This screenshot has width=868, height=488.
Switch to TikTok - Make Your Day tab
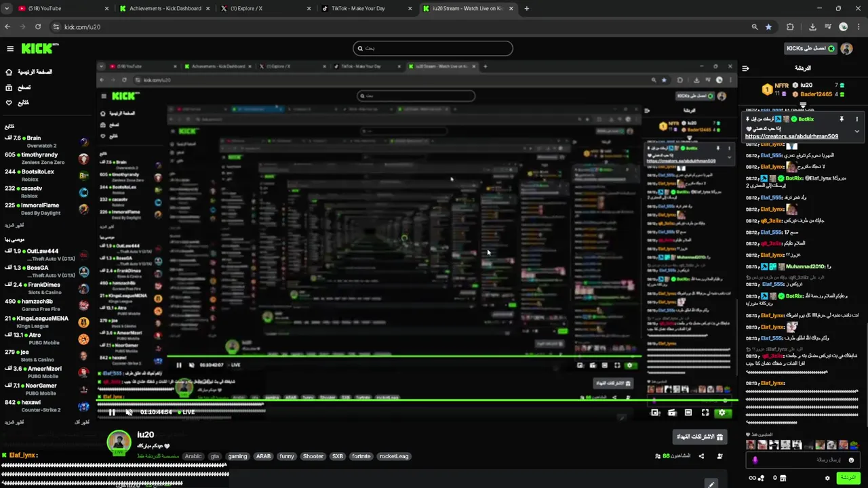[368, 8]
